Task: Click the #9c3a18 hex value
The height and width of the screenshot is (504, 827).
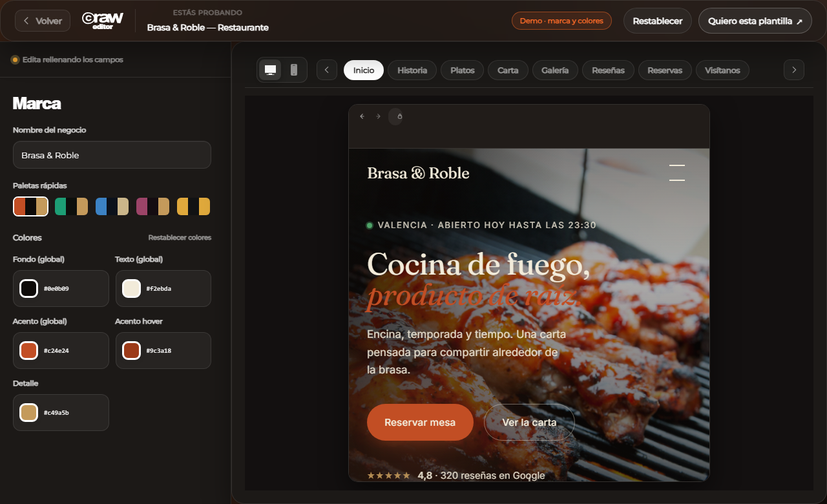Action: point(159,351)
